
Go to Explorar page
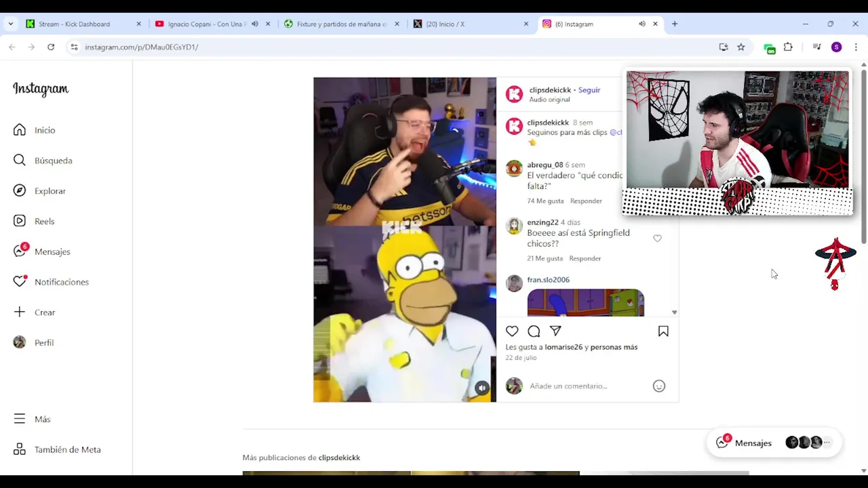tap(50, 191)
